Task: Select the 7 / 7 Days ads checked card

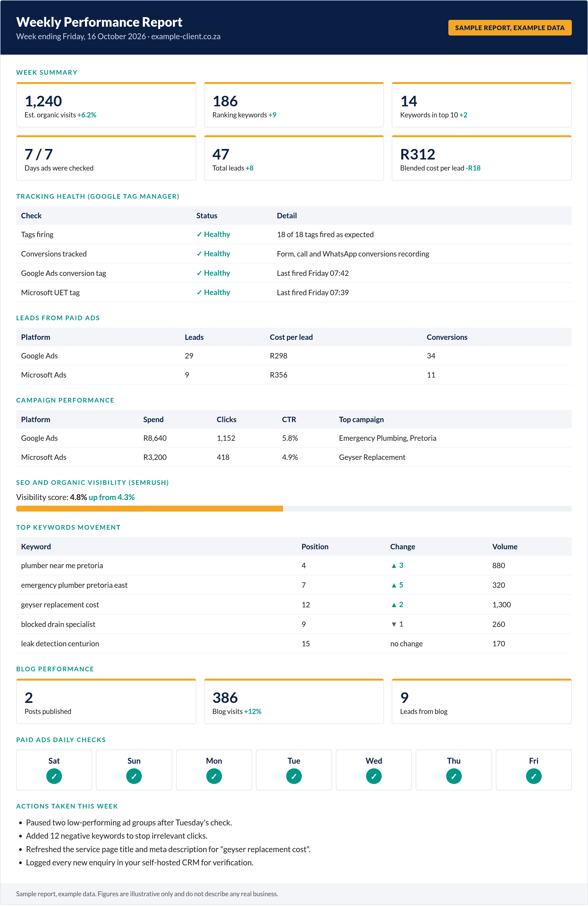Action: (x=106, y=158)
